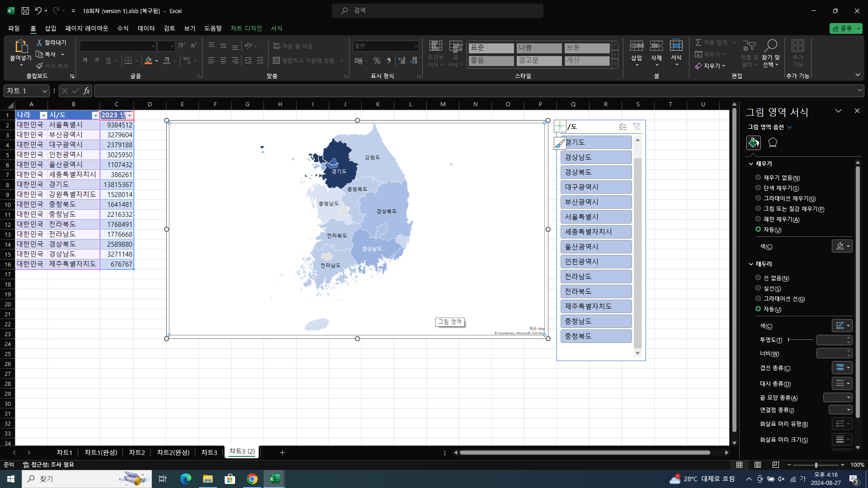The height and width of the screenshot is (488, 868).
Task: Click the chart styles brush icon
Action: tap(560, 143)
